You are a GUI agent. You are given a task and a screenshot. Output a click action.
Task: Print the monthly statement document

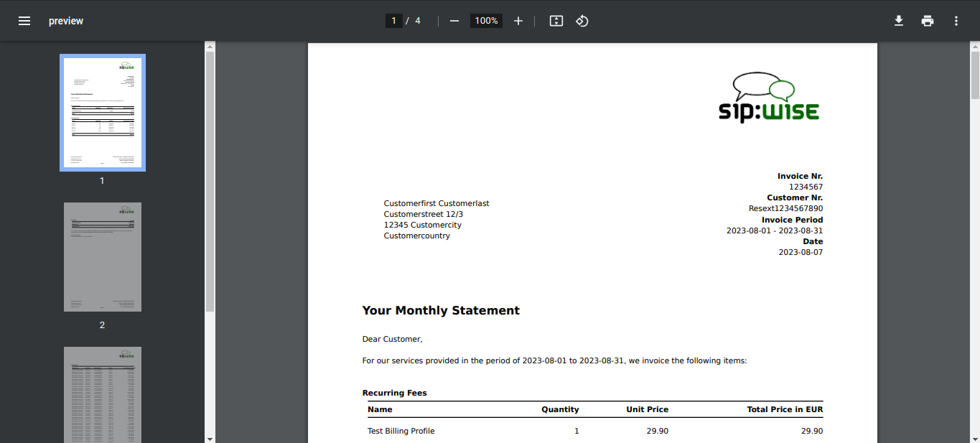[928, 21]
